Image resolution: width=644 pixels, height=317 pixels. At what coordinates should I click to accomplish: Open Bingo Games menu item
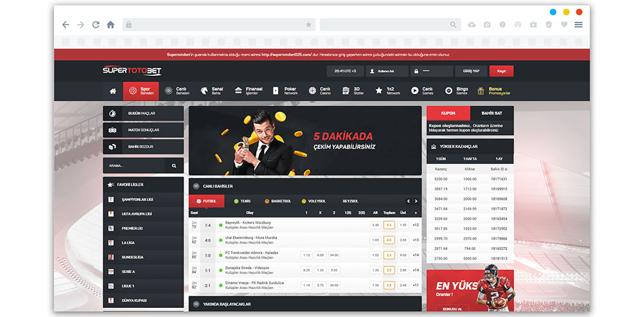(457, 91)
